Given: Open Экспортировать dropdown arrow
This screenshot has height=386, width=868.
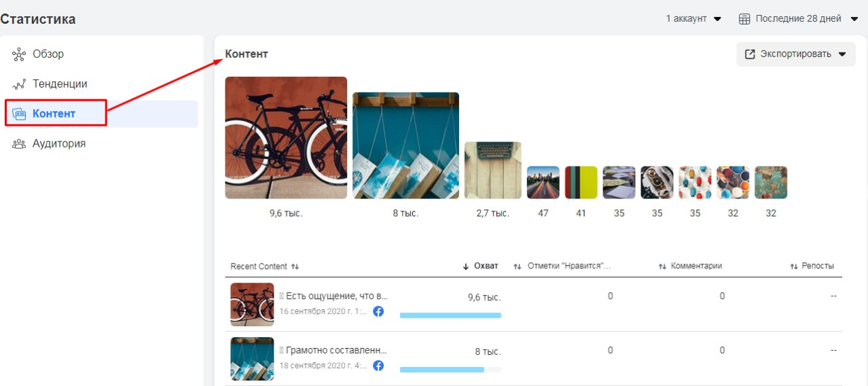Looking at the screenshot, I should [843, 54].
